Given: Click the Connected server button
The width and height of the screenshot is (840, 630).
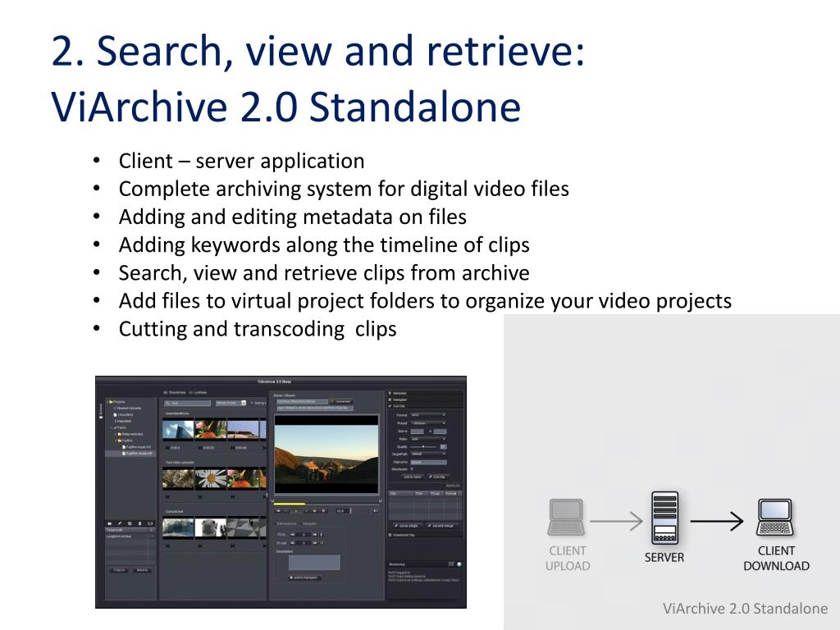Looking at the screenshot, I should [341, 401].
